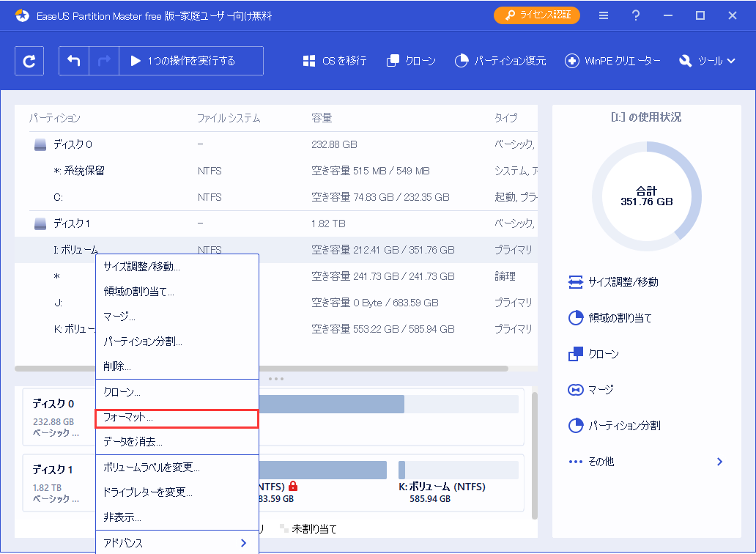The width and height of the screenshot is (756, 554).
Task: Click the refresh icon button
Action: pyautogui.click(x=29, y=61)
